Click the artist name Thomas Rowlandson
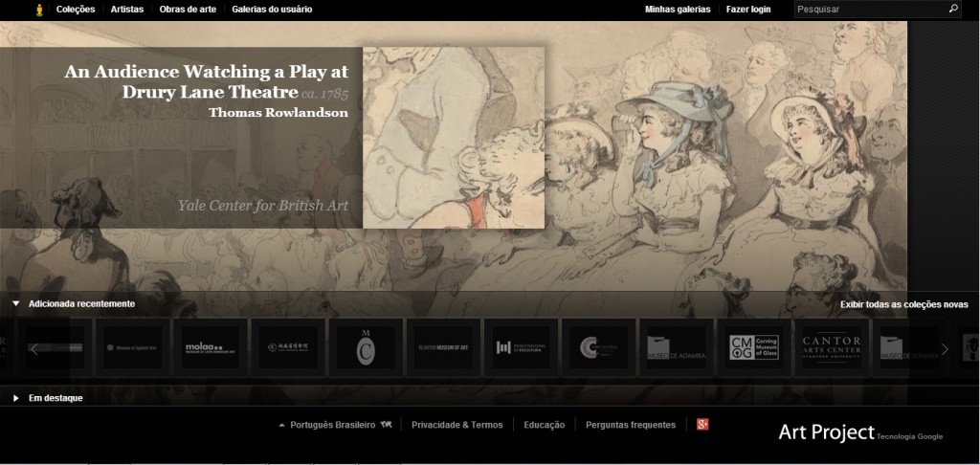This screenshot has height=465, width=980. click(x=278, y=113)
